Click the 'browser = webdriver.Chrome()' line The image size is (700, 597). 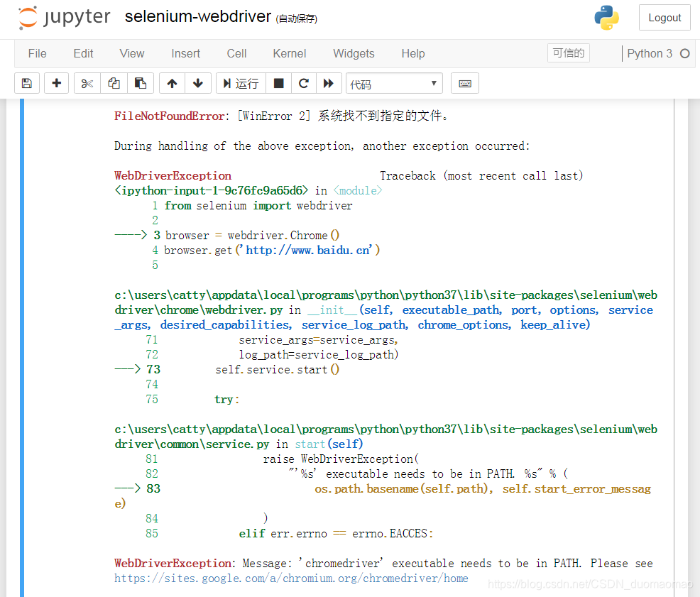tap(252, 235)
